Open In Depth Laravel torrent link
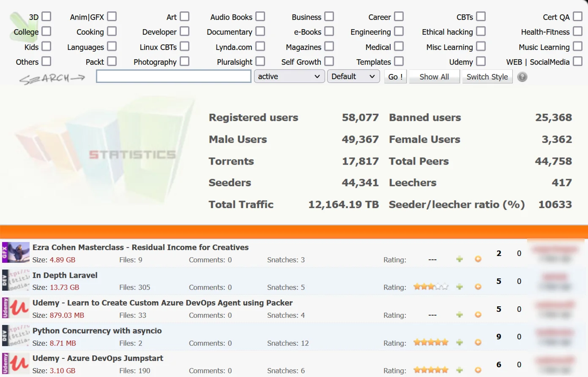 (x=65, y=275)
